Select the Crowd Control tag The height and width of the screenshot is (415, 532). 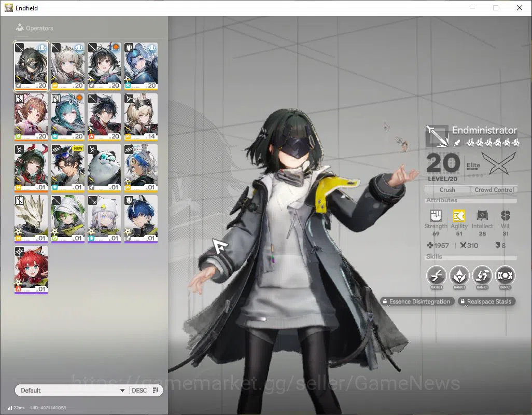[494, 190]
